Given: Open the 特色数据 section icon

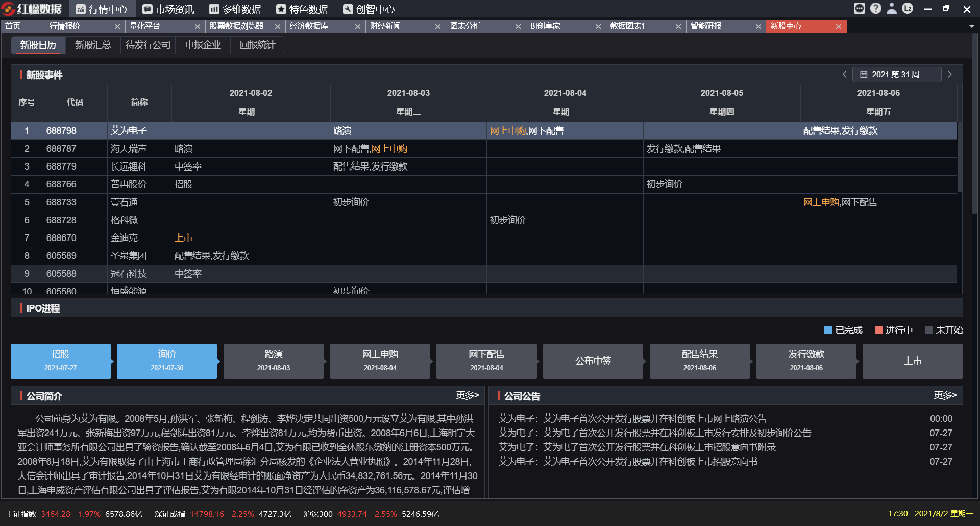Looking at the screenshot, I should (x=281, y=9).
